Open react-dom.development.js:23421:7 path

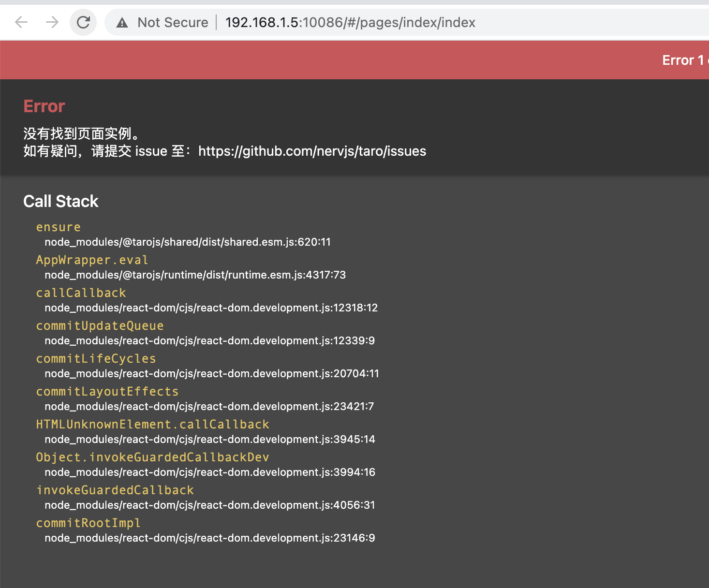[x=209, y=406]
